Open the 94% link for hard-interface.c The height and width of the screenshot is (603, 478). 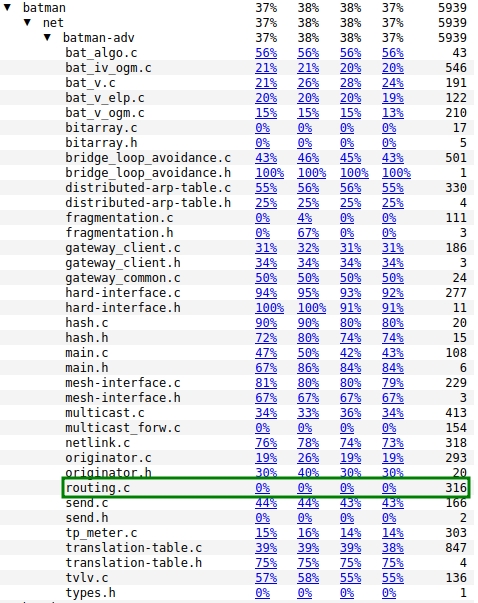click(x=266, y=293)
